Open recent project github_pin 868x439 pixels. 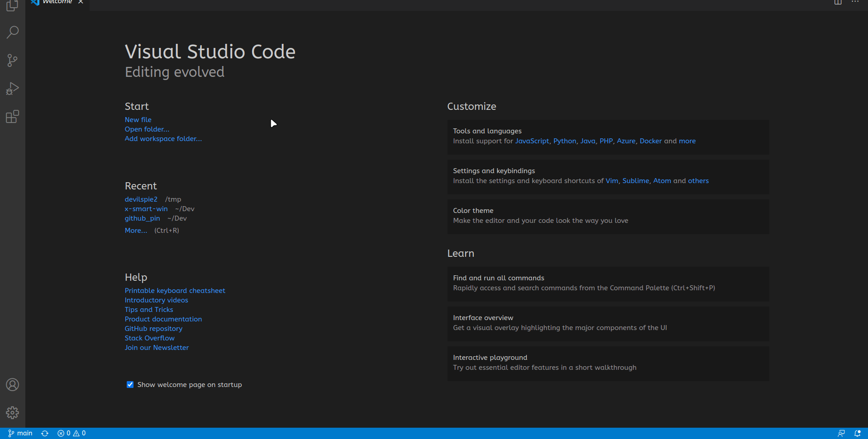tap(143, 218)
